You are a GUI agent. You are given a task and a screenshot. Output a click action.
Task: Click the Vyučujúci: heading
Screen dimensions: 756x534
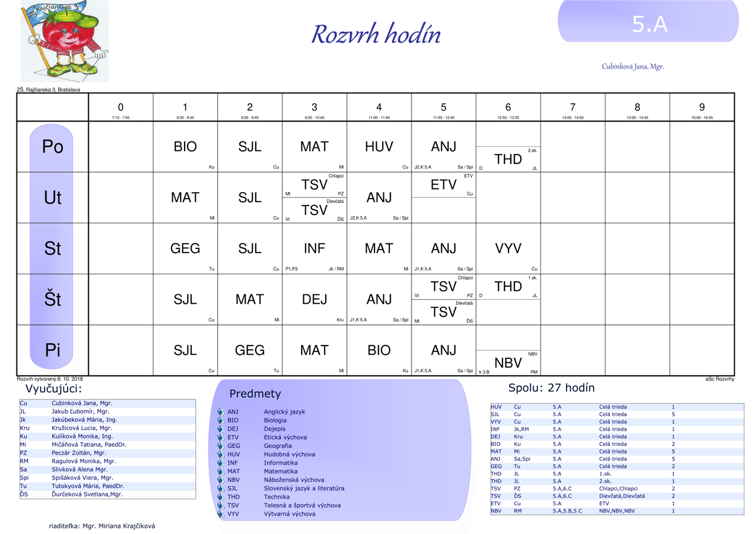tap(55, 389)
